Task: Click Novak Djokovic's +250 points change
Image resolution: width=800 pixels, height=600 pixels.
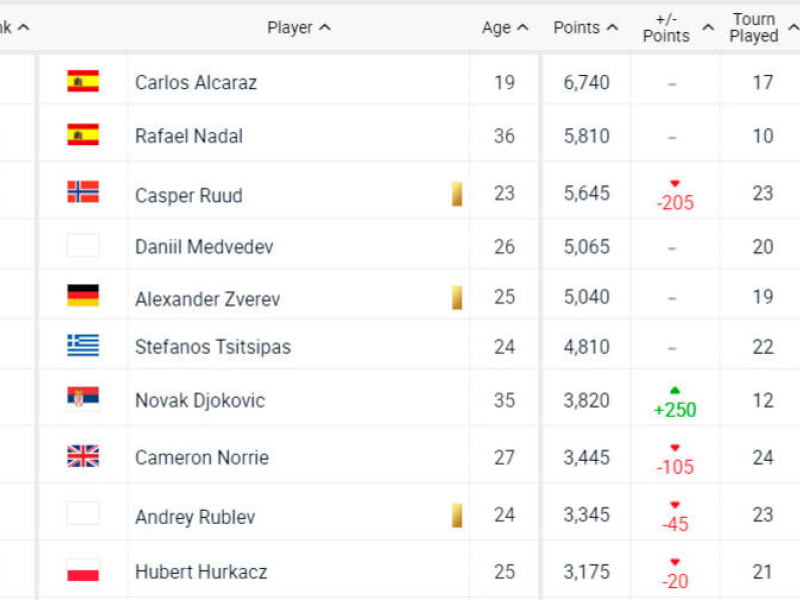Action: click(675, 409)
